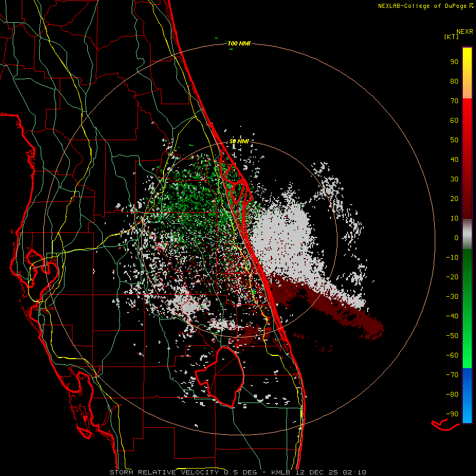Click the 60 value on the velocity scale
The height and width of the screenshot is (476, 476).
(x=454, y=121)
